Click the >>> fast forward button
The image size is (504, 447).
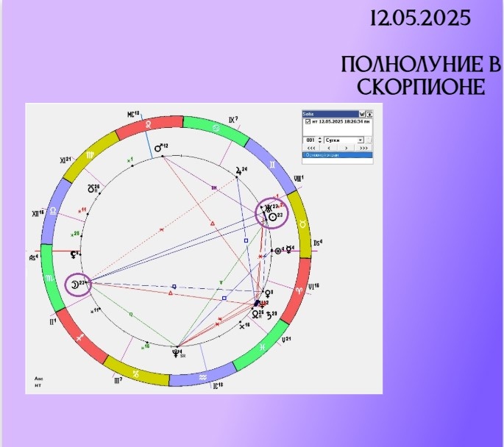pyautogui.click(x=363, y=149)
